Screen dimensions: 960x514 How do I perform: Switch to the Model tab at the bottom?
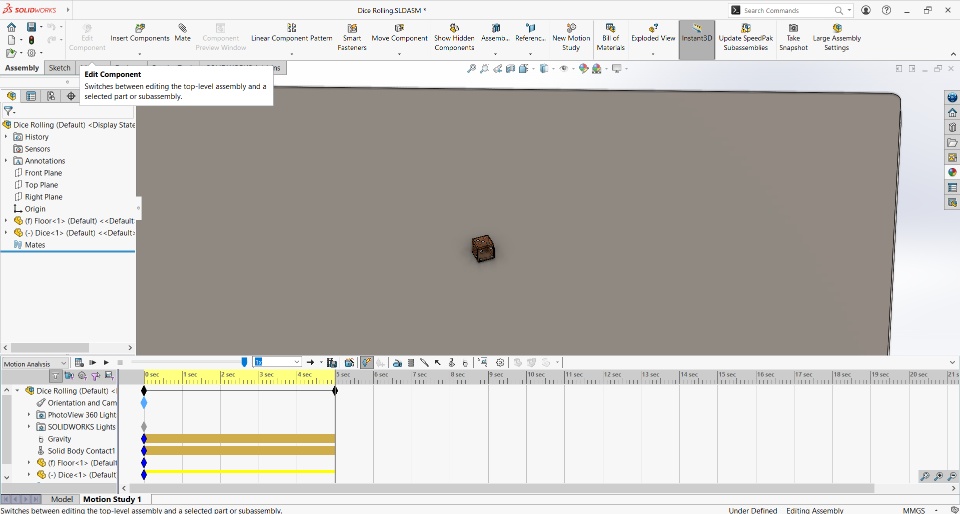coord(62,499)
